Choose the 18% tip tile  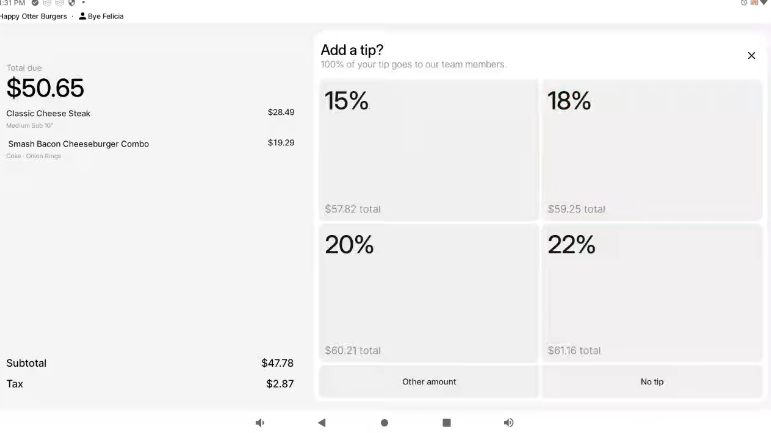tap(652, 150)
